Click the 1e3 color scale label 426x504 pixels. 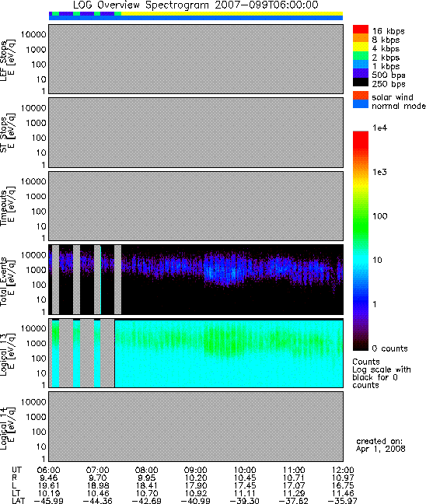coord(379,172)
